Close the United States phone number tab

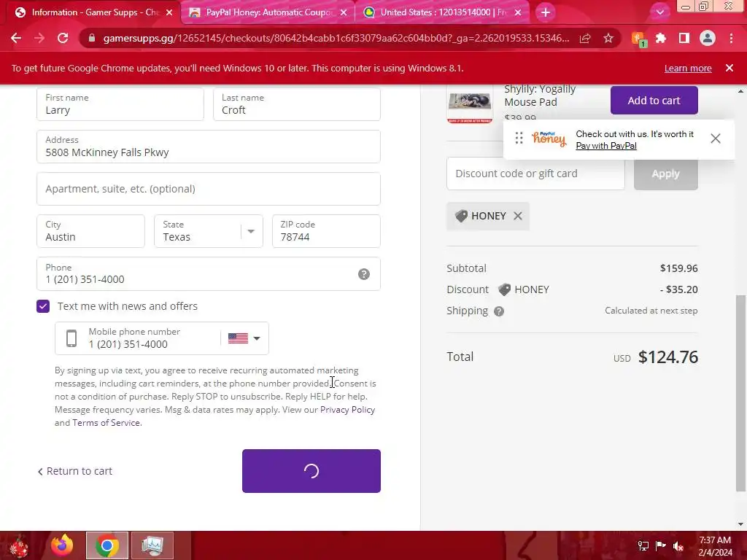[519, 12]
